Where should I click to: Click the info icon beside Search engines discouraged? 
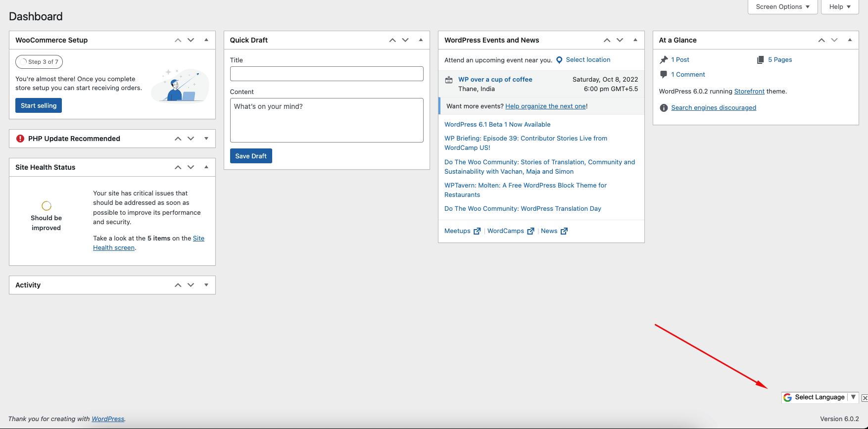[664, 108]
